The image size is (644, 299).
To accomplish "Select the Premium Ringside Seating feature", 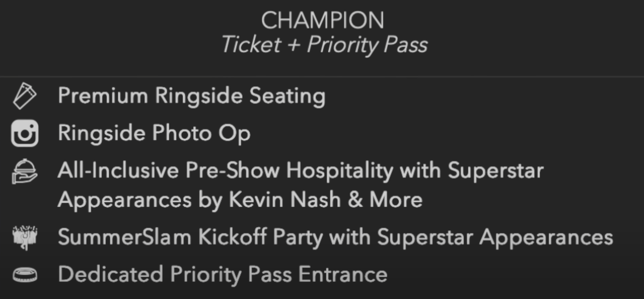I will 191,96.
